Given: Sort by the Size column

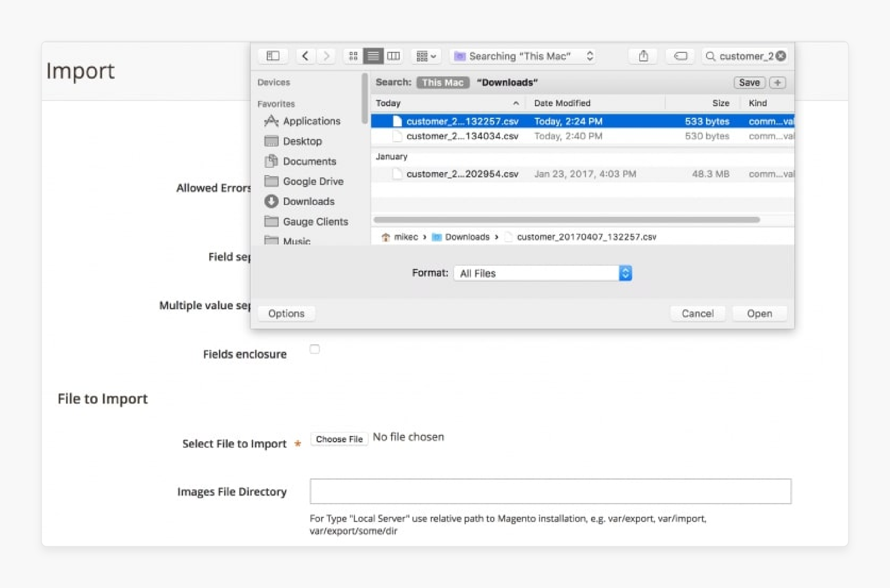Looking at the screenshot, I should (703, 103).
